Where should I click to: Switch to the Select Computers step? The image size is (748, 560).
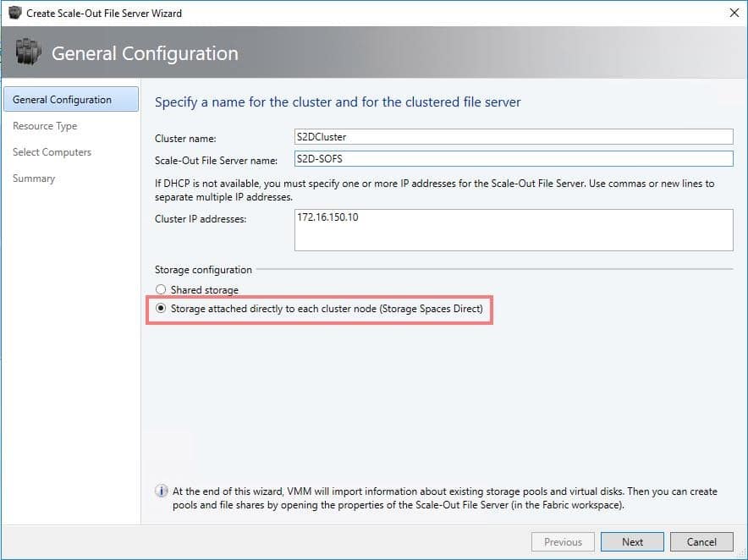52,152
